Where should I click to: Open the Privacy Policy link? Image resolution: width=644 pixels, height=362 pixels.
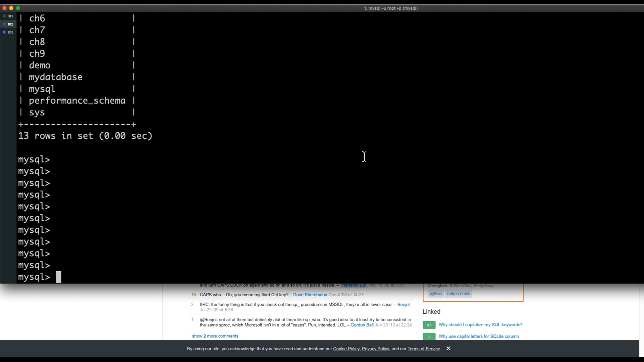click(x=375, y=349)
